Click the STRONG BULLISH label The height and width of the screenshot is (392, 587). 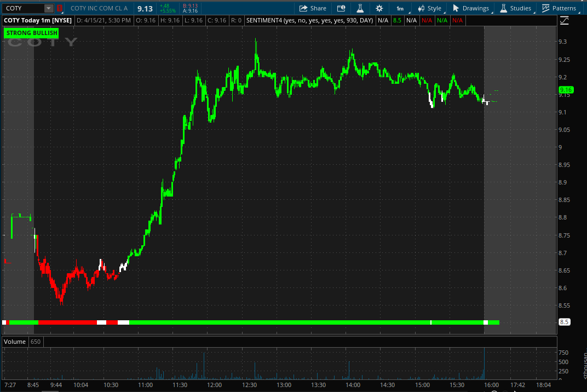[x=32, y=33]
